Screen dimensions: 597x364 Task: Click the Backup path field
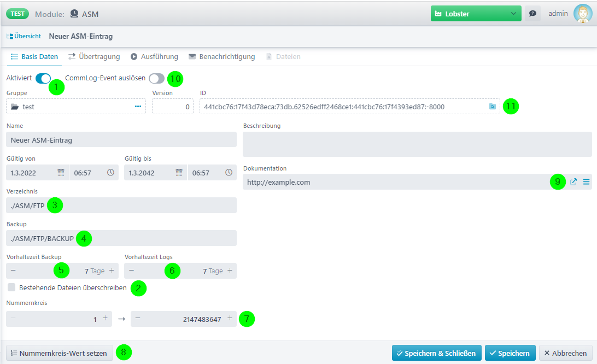121,238
